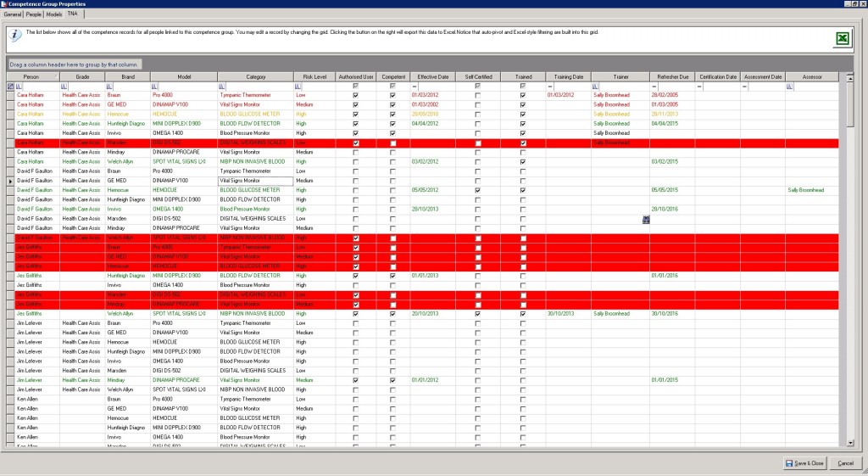Select the current row arrow indicator for David F Gaulton
The height and width of the screenshot is (476, 868).
(10, 181)
